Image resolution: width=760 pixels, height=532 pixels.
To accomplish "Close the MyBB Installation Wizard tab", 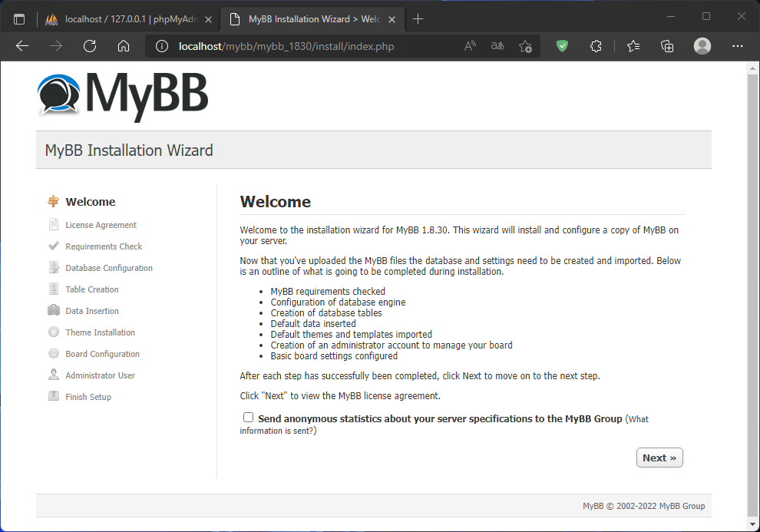I will click(392, 19).
